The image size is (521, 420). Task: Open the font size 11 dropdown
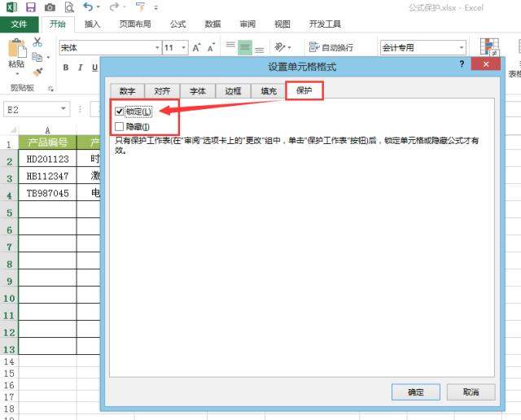[183, 48]
